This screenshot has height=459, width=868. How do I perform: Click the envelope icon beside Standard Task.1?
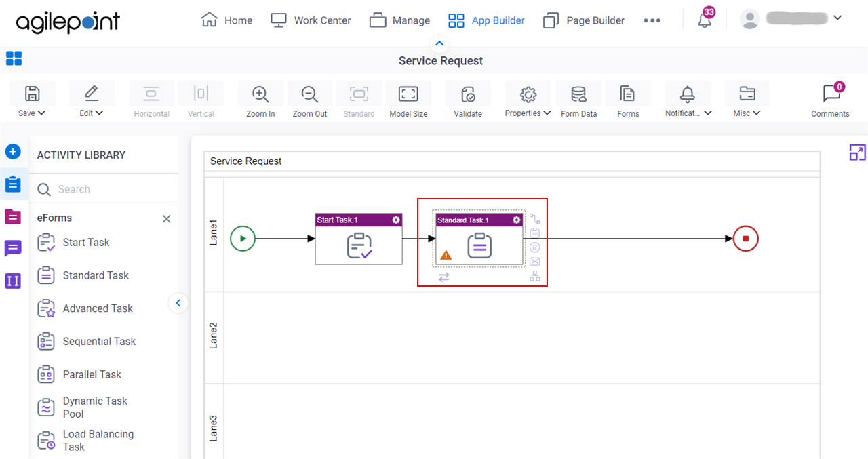pyautogui.click(x=535, y=262)
